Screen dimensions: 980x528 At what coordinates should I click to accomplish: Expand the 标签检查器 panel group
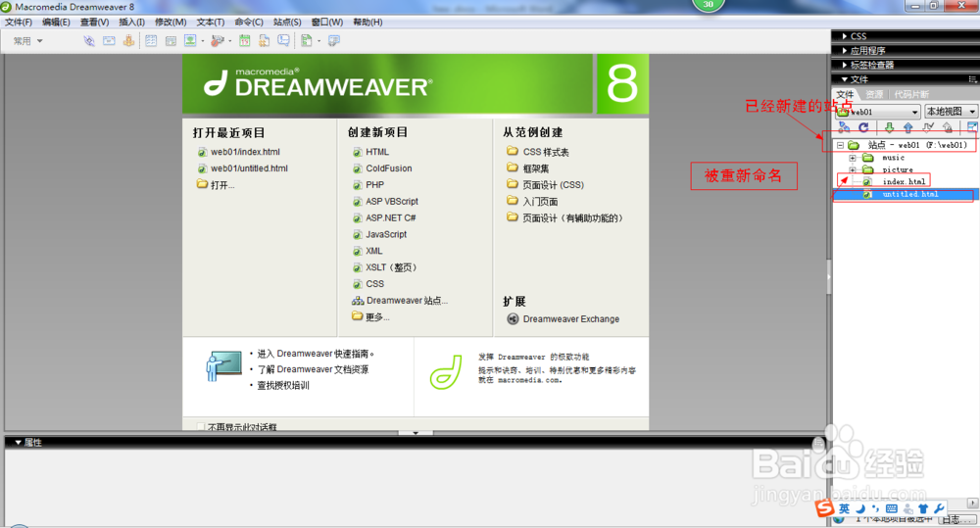tap(845, 65)
